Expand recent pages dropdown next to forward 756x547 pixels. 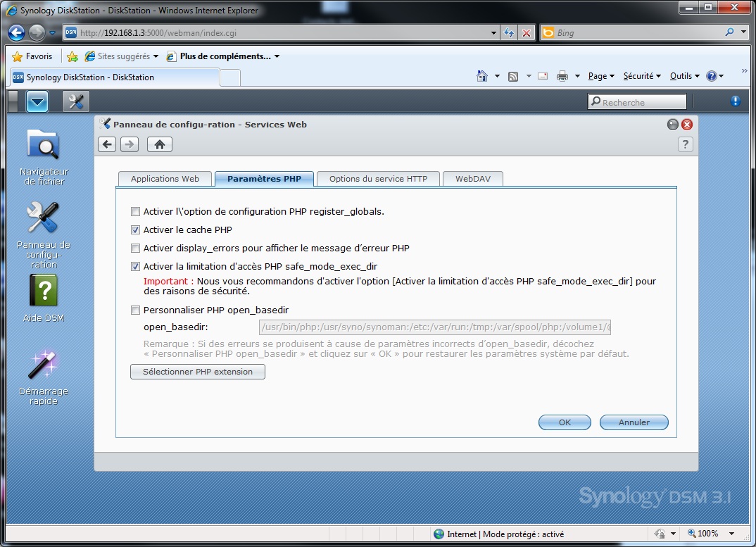pyautogui.click(x=53, y=33)
